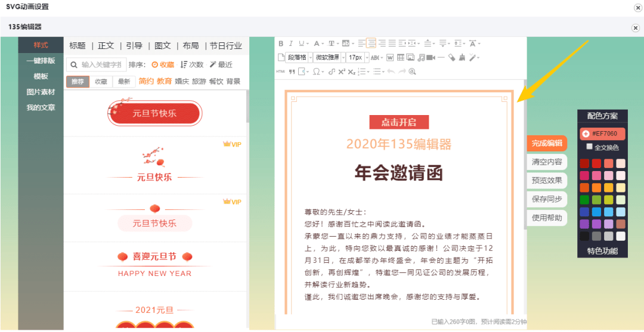Select the 最新 filter toggle

point(124,81)
